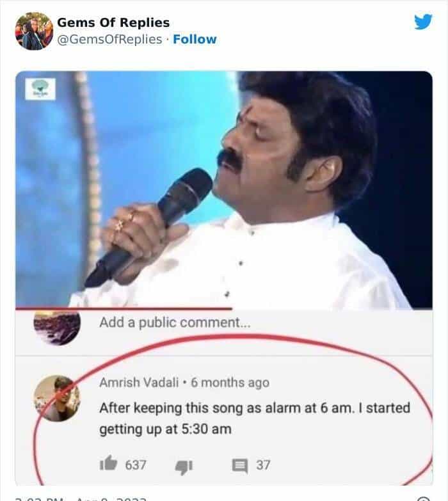
Task: Open Gems Of Replies profile picture
Action: (34, 31)
